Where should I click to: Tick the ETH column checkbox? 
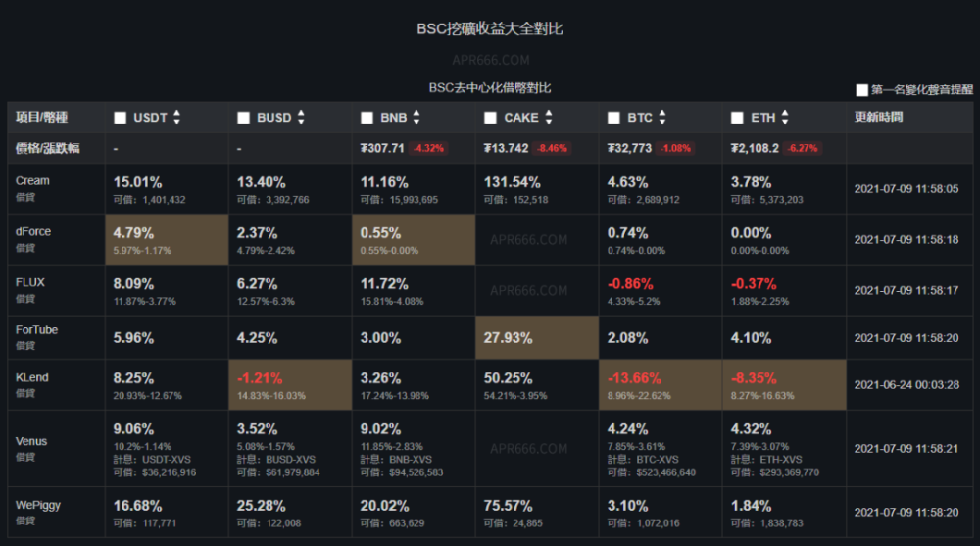pos(738,118)
